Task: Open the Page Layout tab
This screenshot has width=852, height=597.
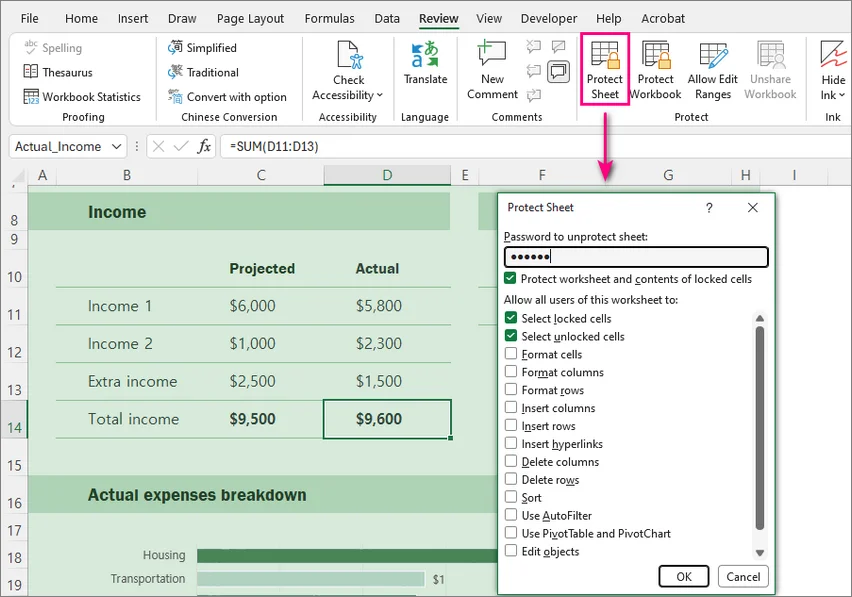Action: tap(250, 18)
